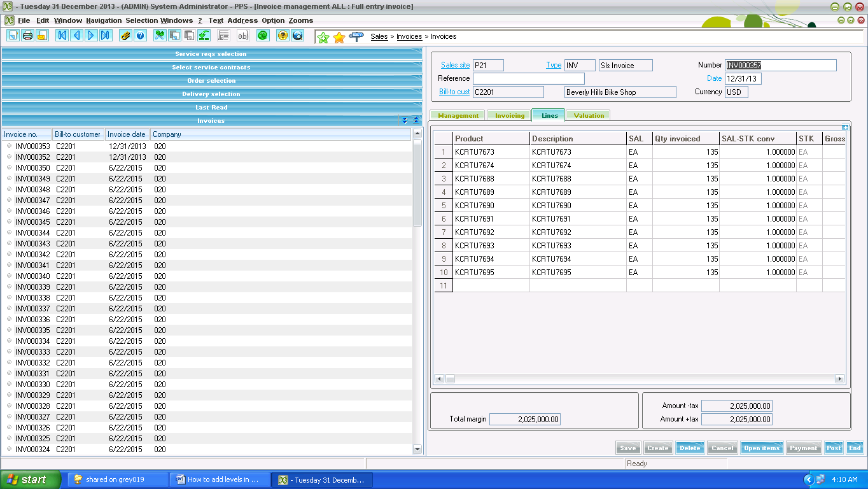Click the invoice list scrollbar down arrow

coord(417,449)
